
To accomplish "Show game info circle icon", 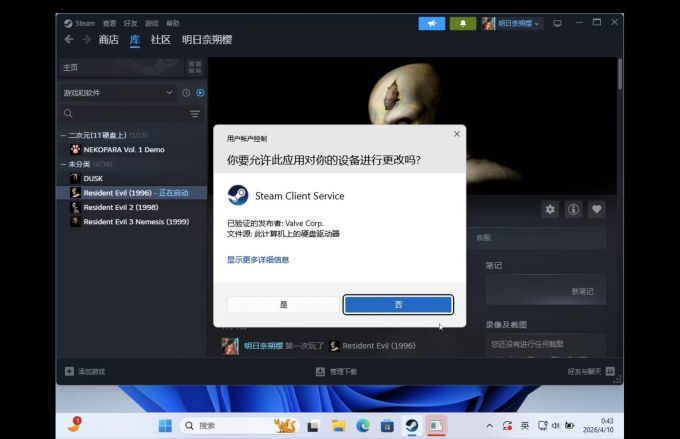I will click(x=573, y=210).
